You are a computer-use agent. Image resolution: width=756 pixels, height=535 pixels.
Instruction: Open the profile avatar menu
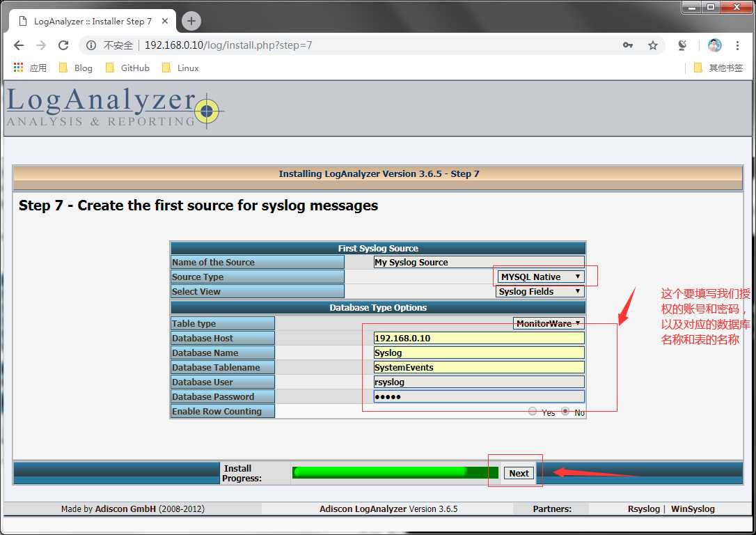tap(714, 45)
